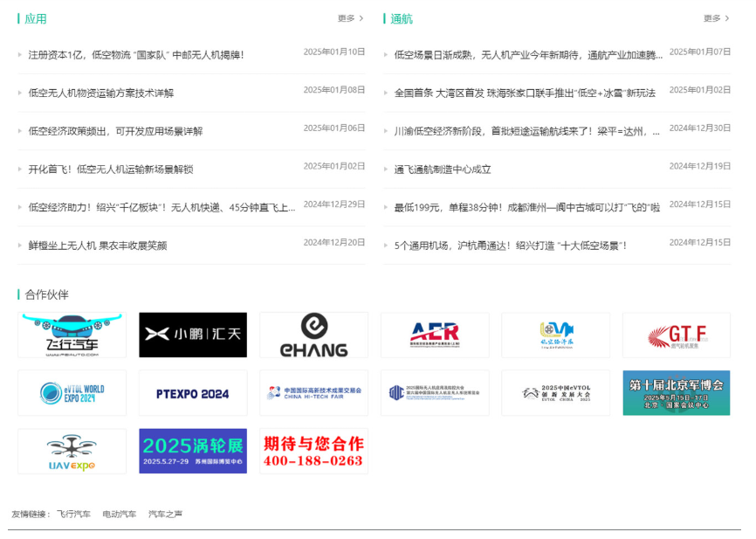
Task: Open the 2025涡轮展 banner
Action: click(x=193, y=452)
